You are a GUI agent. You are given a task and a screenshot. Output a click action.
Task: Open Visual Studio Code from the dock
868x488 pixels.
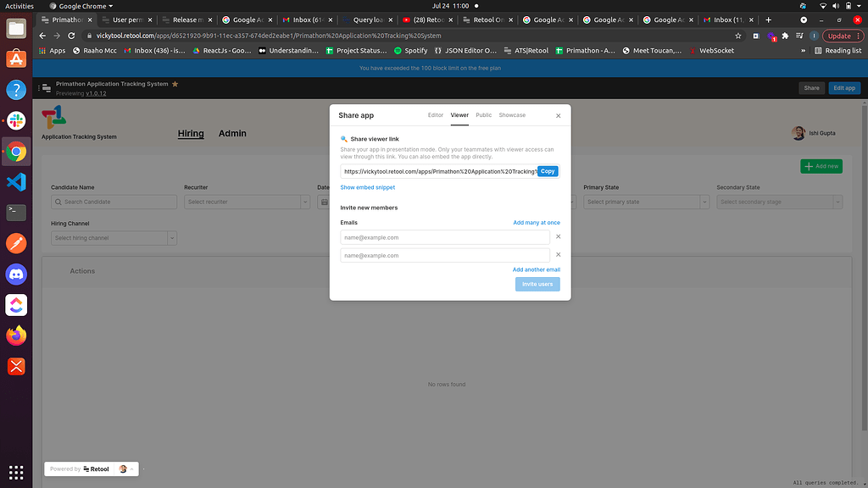16,181
